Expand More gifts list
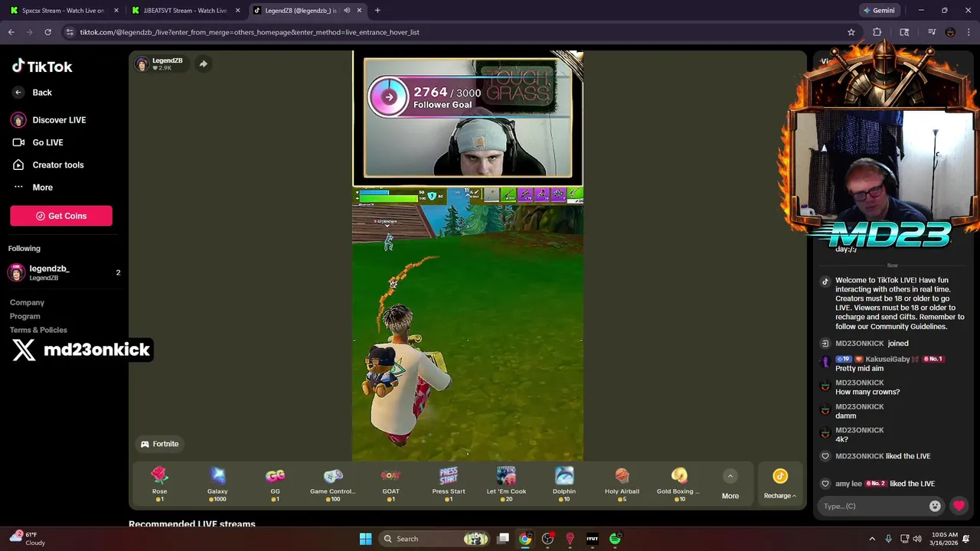The width and height of the screenshot is (980, 551). (x=730, y=484)
